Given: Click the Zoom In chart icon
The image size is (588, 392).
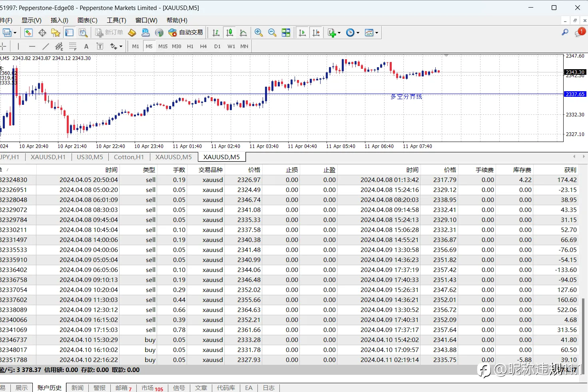Looking at the screenshot, I should (259, 33).
